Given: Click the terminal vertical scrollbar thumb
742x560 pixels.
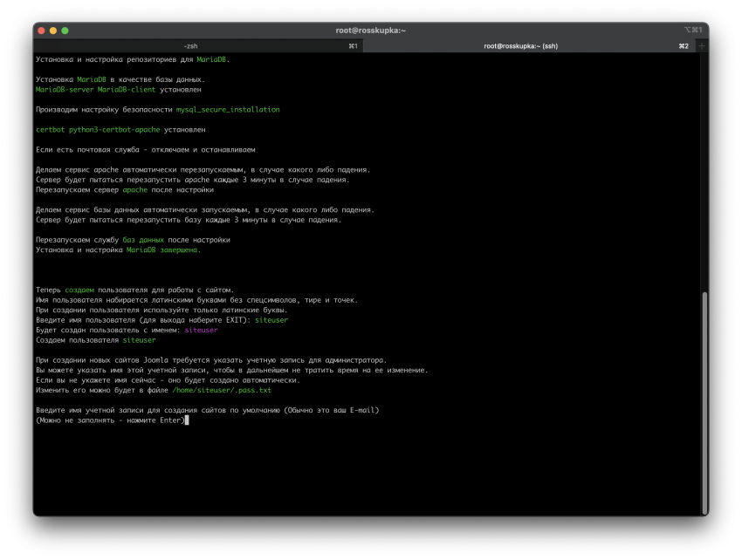Looking at the screenshot, I should [704, 402].
